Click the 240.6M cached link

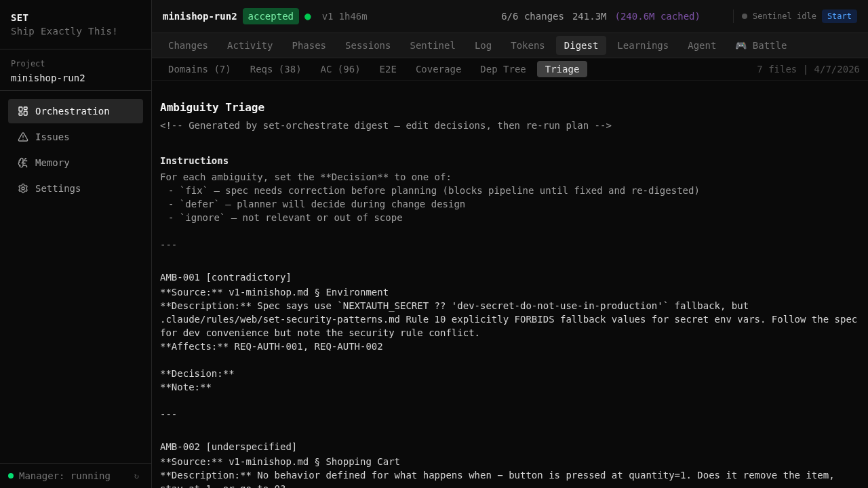(657, 16)
